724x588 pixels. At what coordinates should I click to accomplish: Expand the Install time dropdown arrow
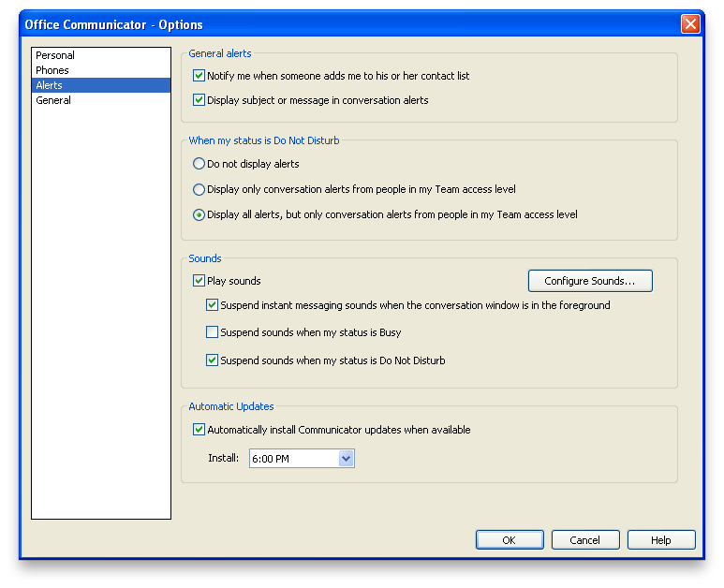[x=346, y=459]
